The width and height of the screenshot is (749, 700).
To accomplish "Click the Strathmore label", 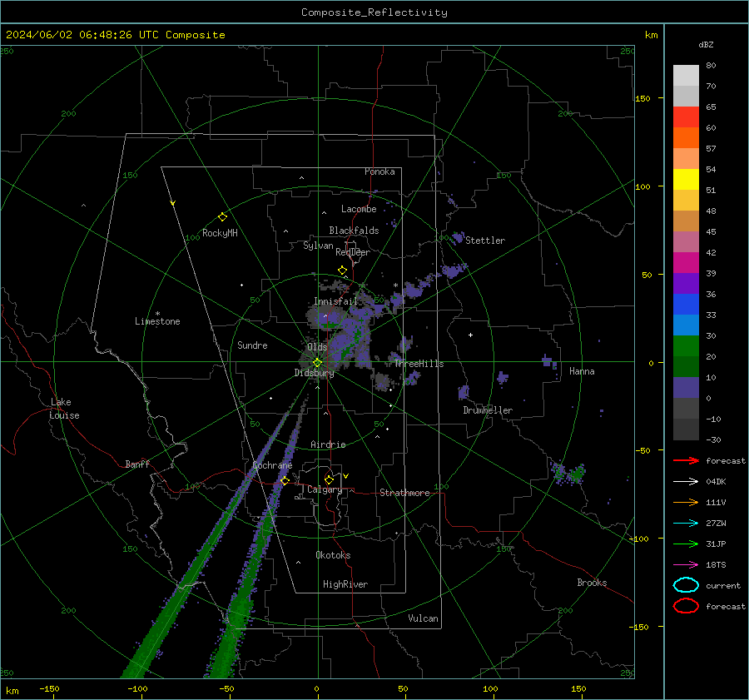I will (404, 493).
